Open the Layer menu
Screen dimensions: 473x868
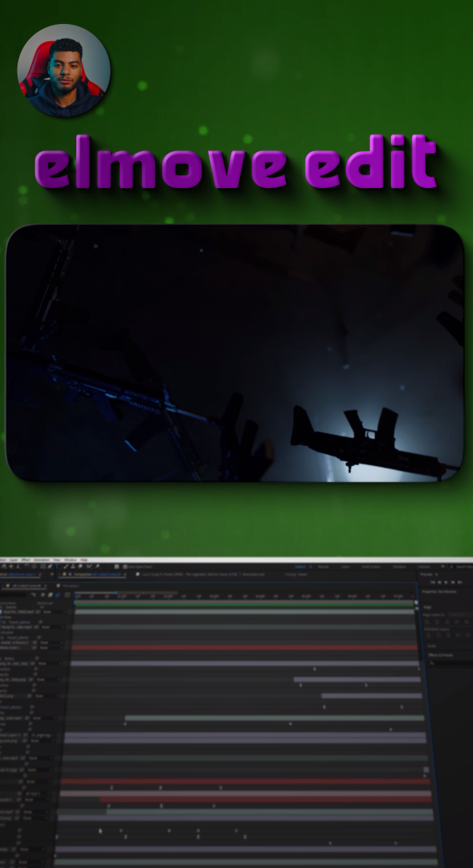[14, 559]
